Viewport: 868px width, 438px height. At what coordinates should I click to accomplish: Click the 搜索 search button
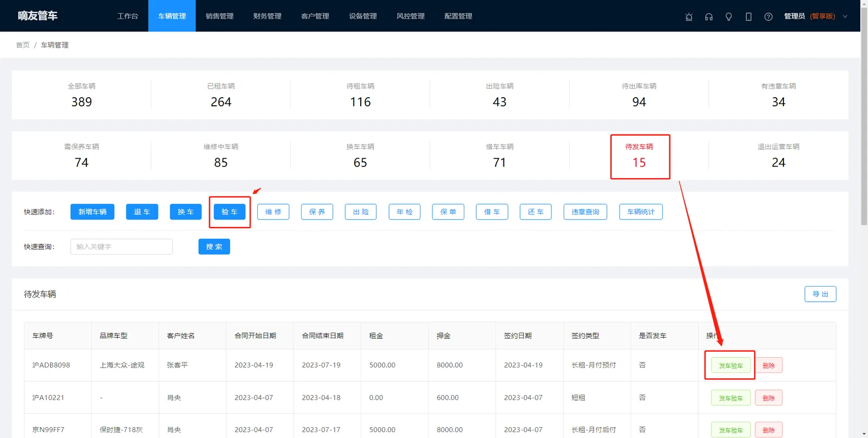(x=214, y=246)
